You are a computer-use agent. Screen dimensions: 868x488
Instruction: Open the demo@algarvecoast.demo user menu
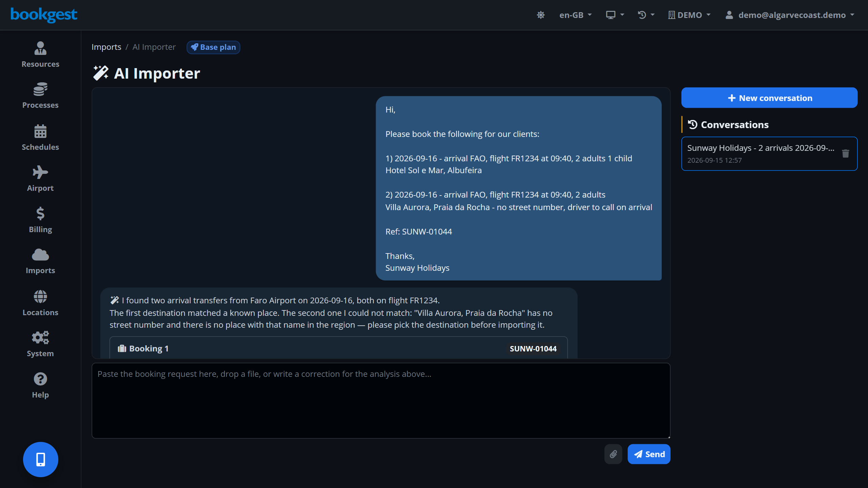point(790,15)
